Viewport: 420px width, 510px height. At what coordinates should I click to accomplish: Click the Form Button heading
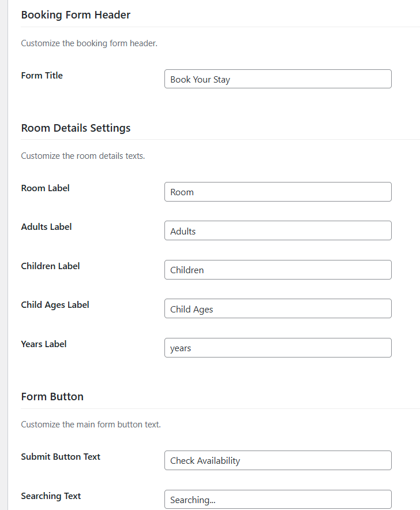pyautogui.click(x=52, y=396)
